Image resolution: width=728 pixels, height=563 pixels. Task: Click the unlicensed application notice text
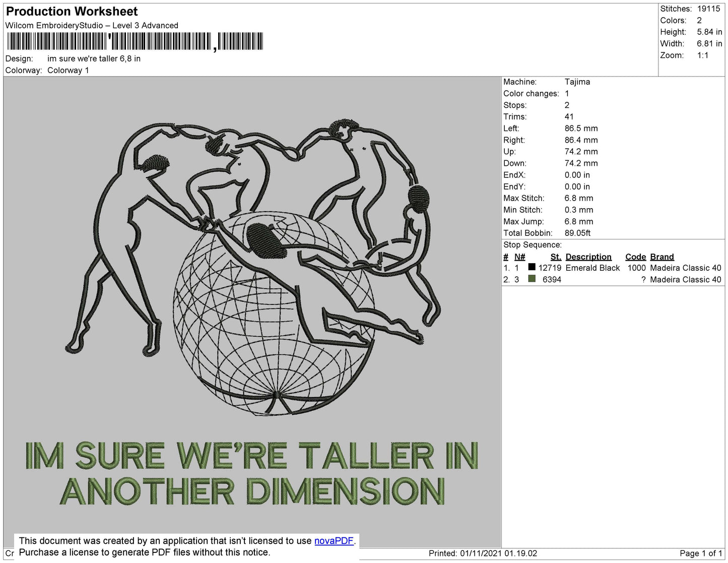click(187, 546)
